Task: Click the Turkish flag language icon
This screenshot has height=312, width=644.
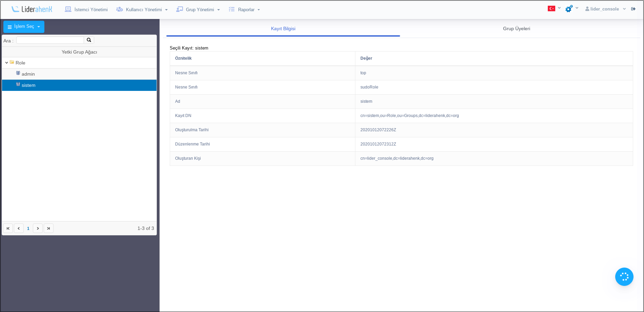Action: (552, 8)
